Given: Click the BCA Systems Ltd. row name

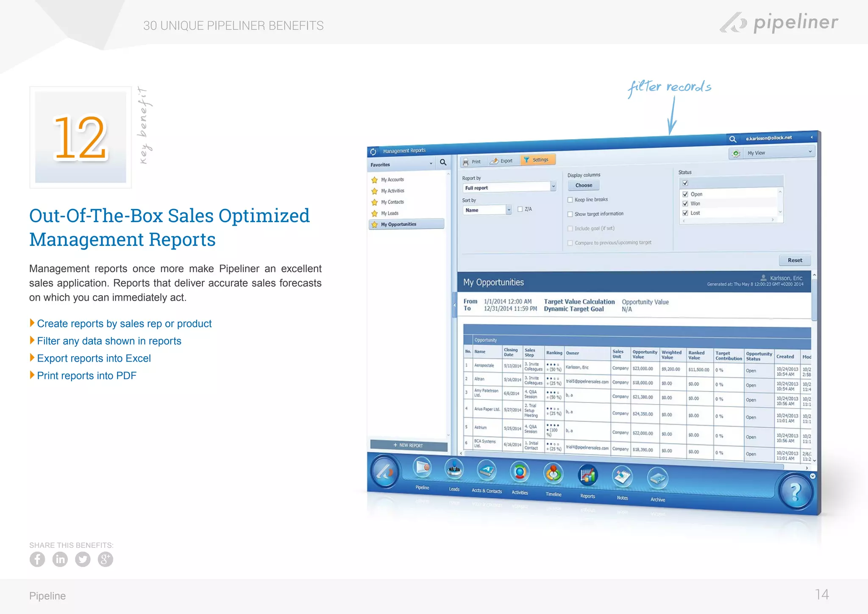Looking at the screenshot, I should [485, 444].
